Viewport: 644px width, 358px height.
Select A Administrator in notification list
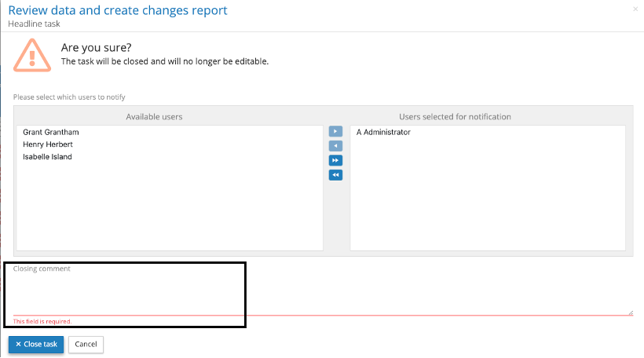coord(383,132)
